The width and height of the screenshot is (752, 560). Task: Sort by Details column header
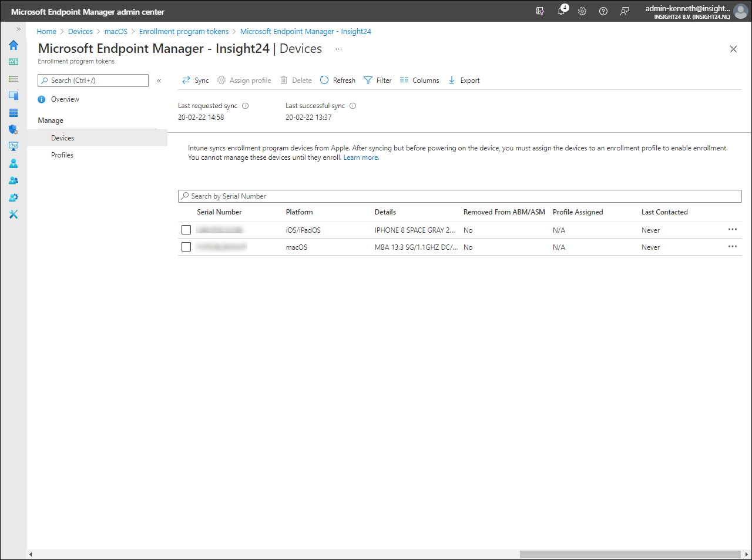385,212
